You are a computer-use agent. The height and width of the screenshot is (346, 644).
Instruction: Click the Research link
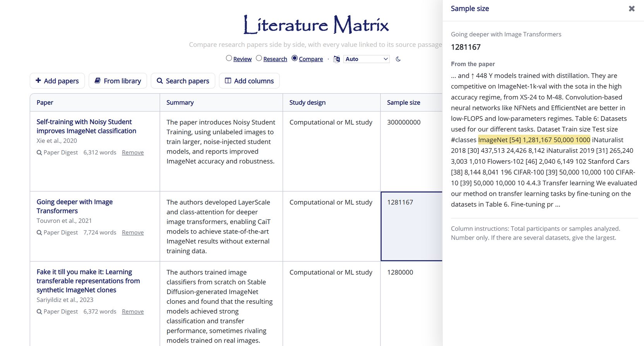click(x=275, y=59)
